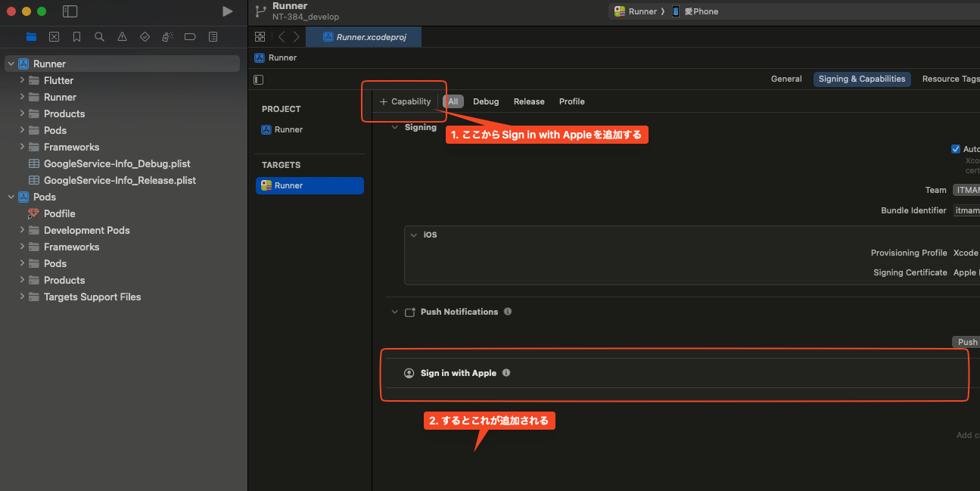Select the Release configuration filter

(x=529, y=101)
